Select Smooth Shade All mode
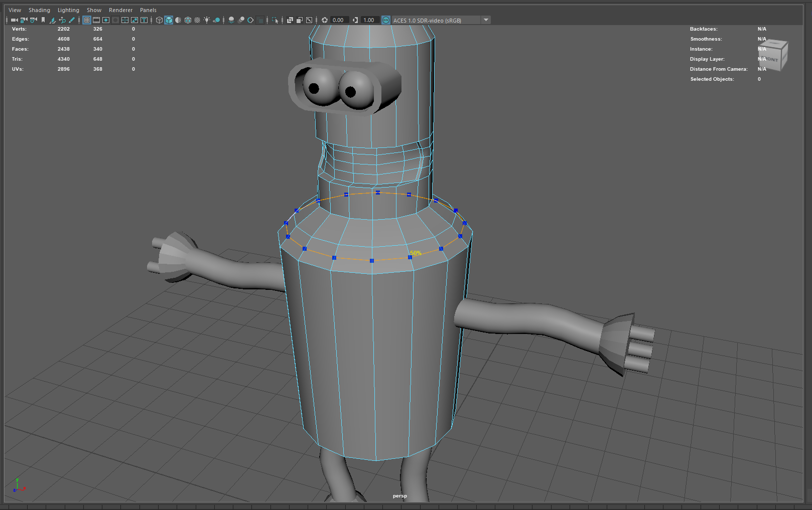The width and height of the screenshot is (812, 510). point(169,20)
